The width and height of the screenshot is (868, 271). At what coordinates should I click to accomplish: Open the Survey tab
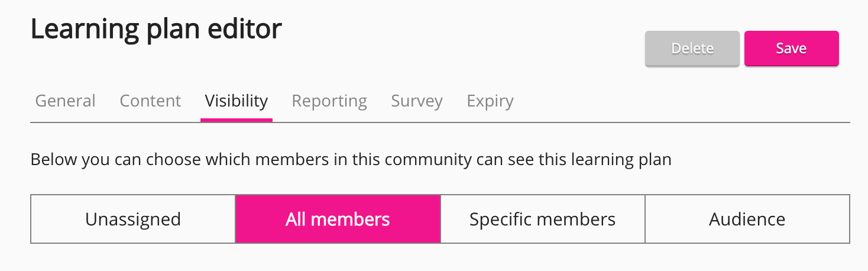pos(417,101)
